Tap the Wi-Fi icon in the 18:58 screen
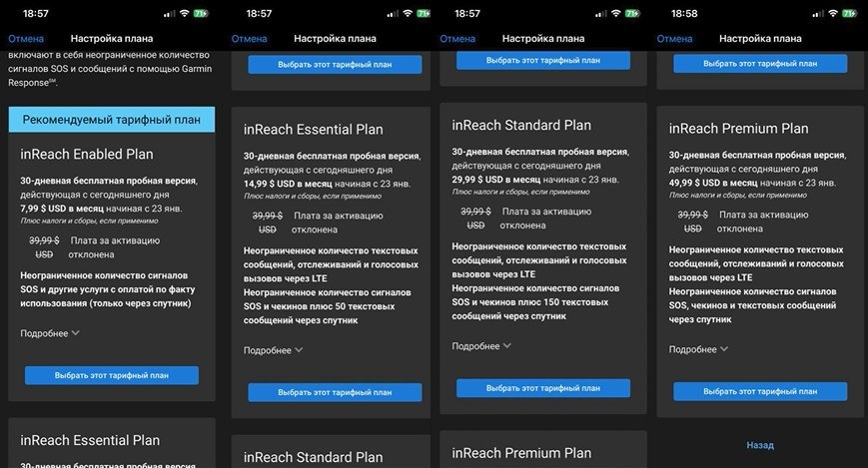Screen dimensions: 868x468 tap(831, 14)
